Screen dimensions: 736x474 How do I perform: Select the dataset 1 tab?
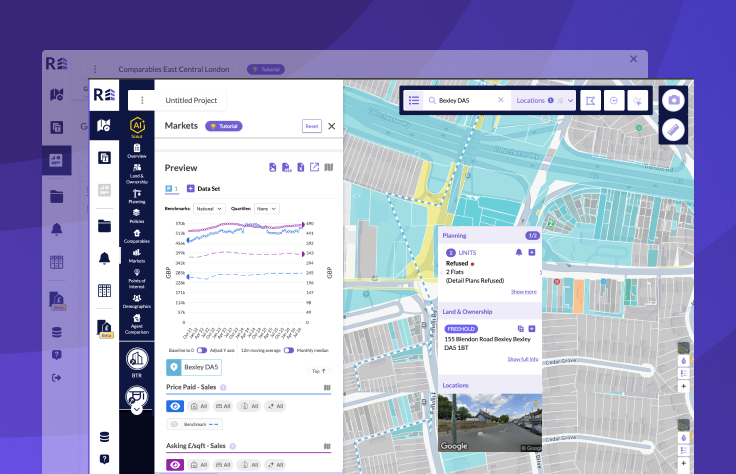(171, 189)
